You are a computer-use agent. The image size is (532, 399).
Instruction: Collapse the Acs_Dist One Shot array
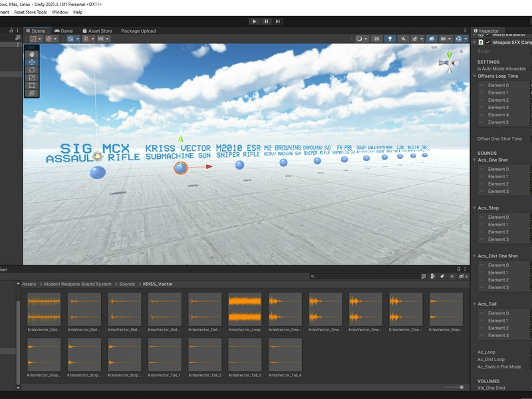475,256
